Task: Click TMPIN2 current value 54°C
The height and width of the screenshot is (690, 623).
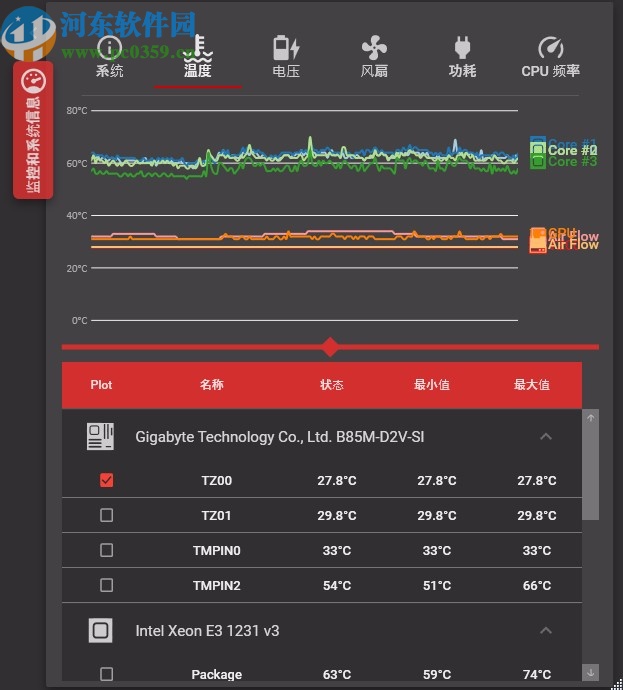Action: click(x=337, y=586)
